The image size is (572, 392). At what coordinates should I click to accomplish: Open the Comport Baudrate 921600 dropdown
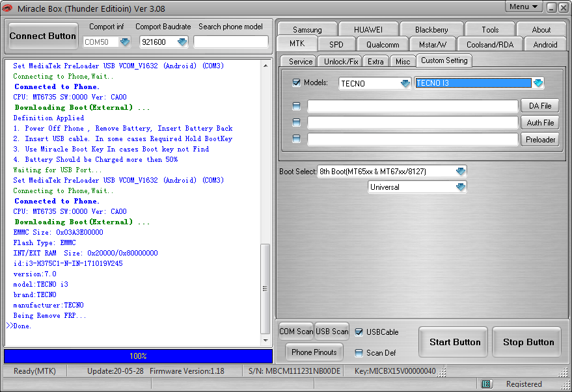(x=182, y=42)
